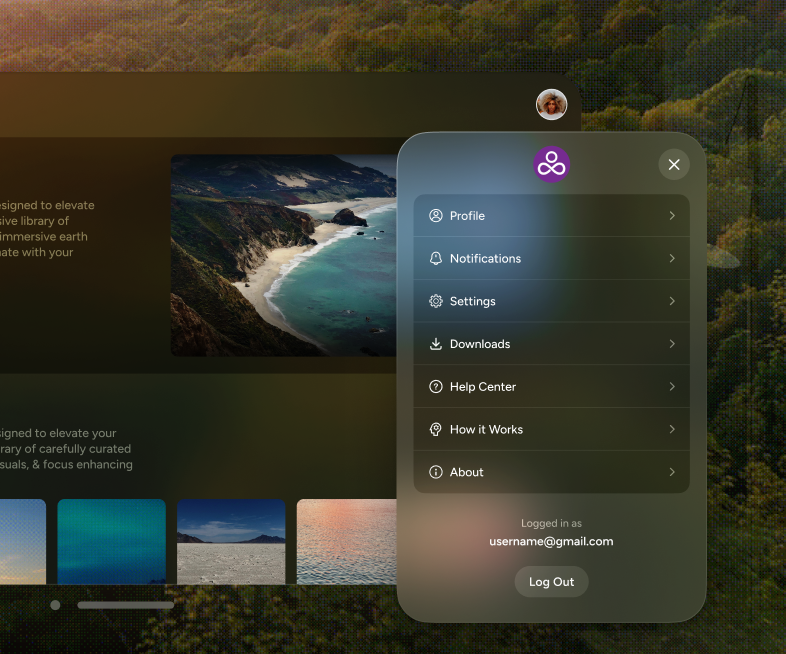Screen dimensions: 786x654
Task: Click the Log Out button
Action: 551,582
